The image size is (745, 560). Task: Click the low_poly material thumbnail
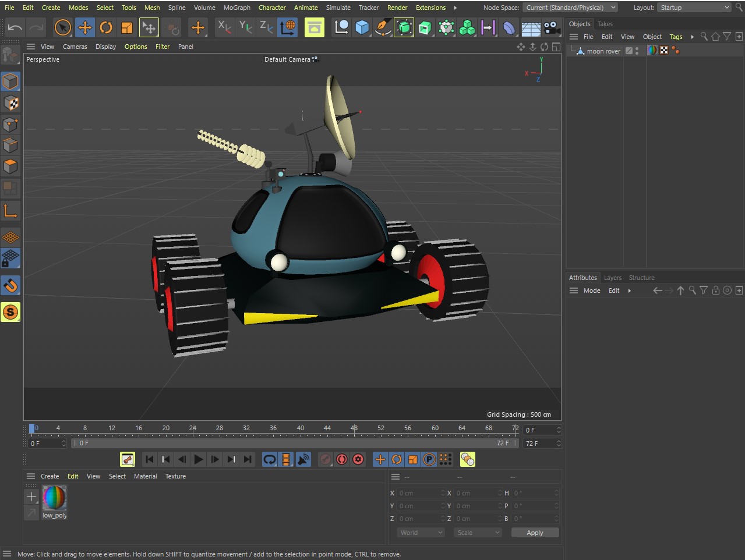[55, 498]
